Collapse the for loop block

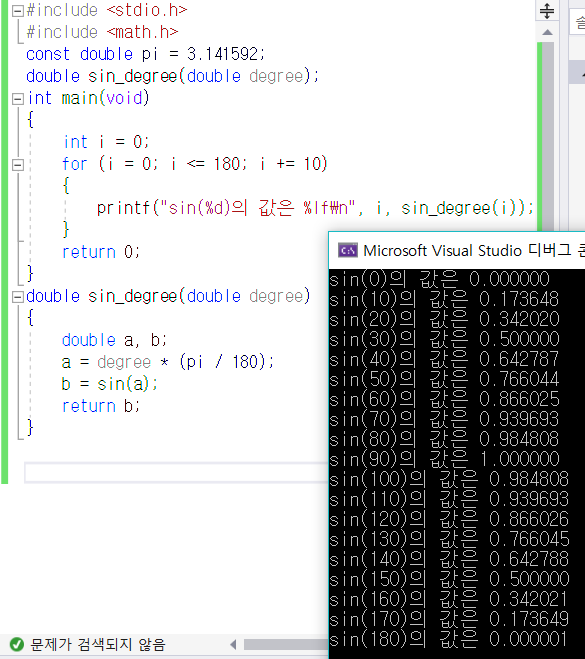point(18,165)
